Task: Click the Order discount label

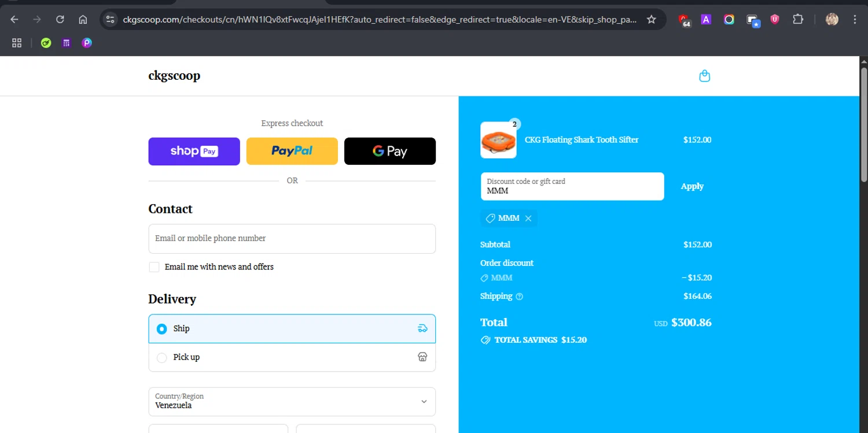Action: tap(507, 263)
